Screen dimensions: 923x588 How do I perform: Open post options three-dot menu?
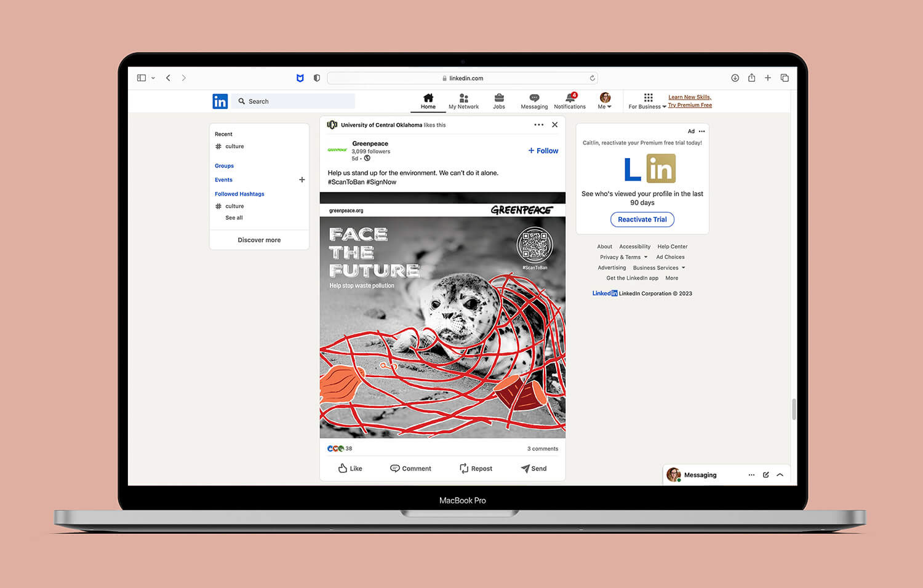pos(539,125)
